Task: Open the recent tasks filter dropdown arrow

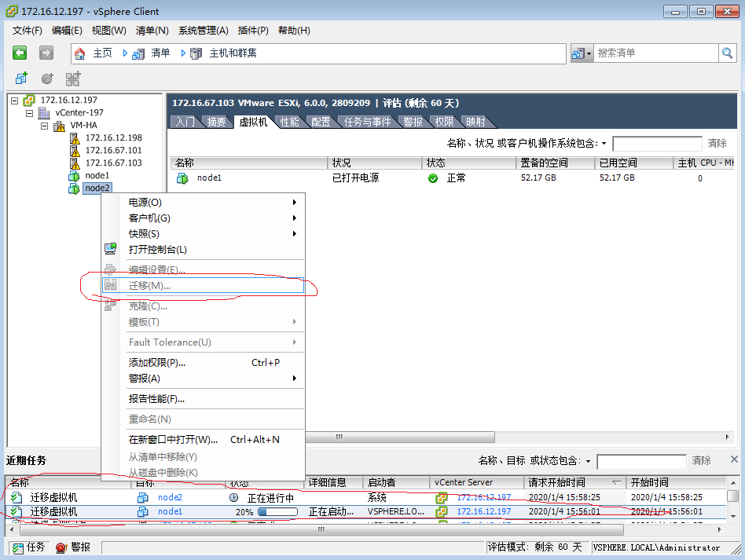Action: (588, 461)
